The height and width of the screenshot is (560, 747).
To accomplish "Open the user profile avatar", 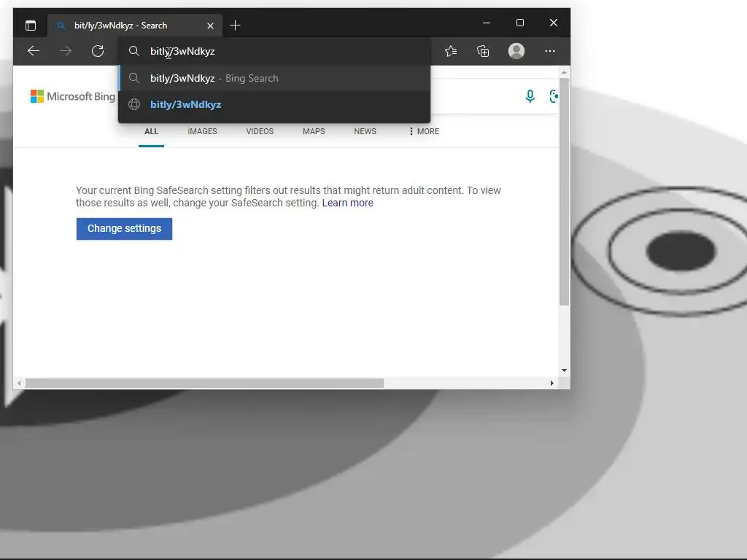I will click(516, 51).
